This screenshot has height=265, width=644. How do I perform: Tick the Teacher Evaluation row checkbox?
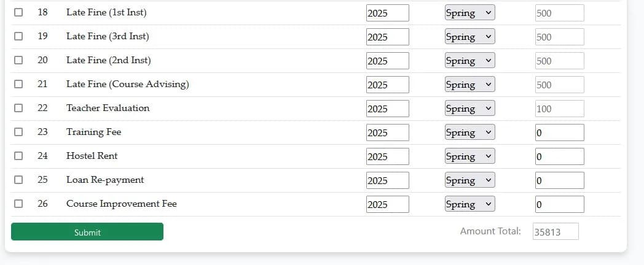tap(18, 108)
